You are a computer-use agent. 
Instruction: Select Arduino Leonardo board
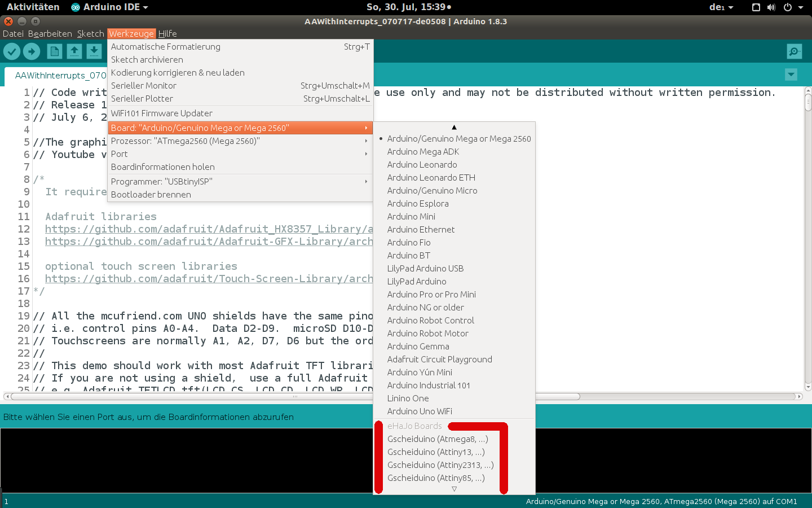point(454,165)
